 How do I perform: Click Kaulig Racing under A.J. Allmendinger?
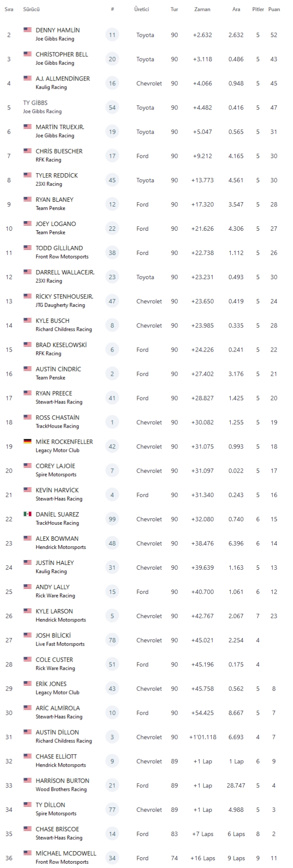pos(51,87)
